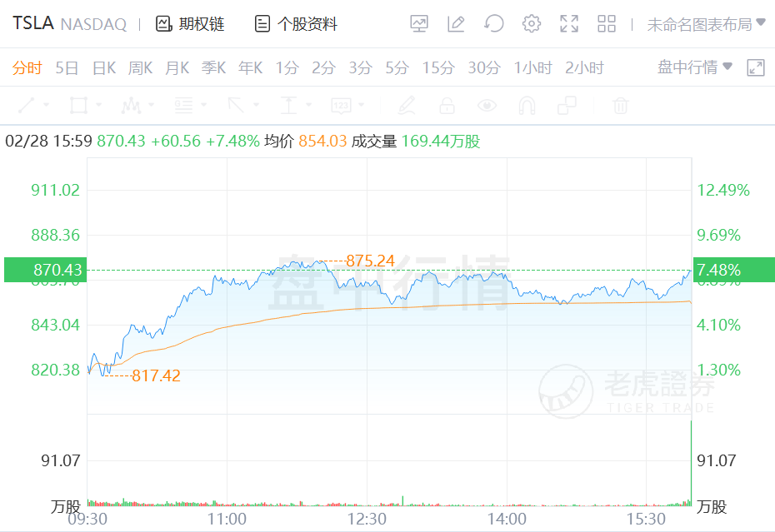Switch to the 日K timeframe tab
This screenshot has width=775, height=532.
pos(104,68)
